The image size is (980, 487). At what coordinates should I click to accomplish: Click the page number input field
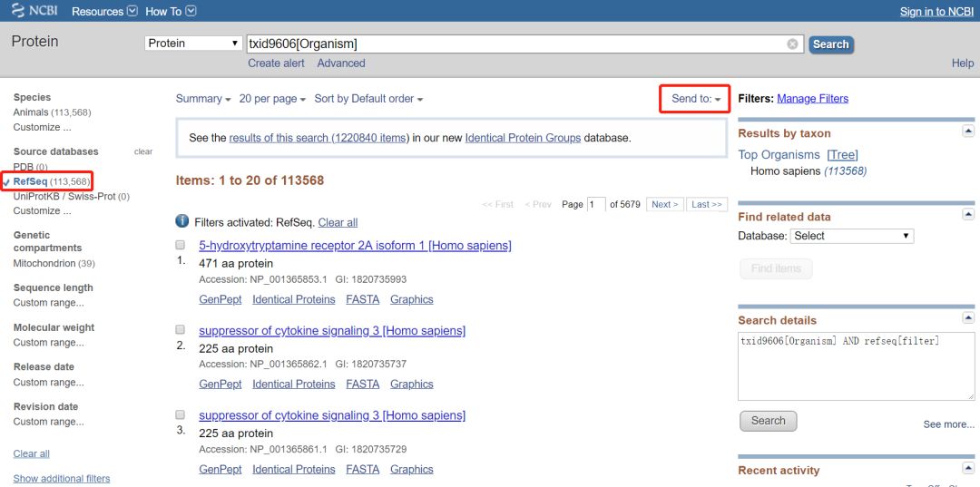[x=596, y=204]
